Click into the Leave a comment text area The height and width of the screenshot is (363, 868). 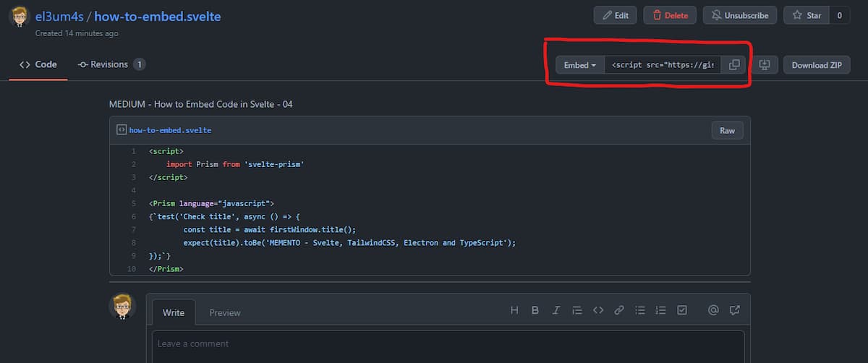point(448,346)
